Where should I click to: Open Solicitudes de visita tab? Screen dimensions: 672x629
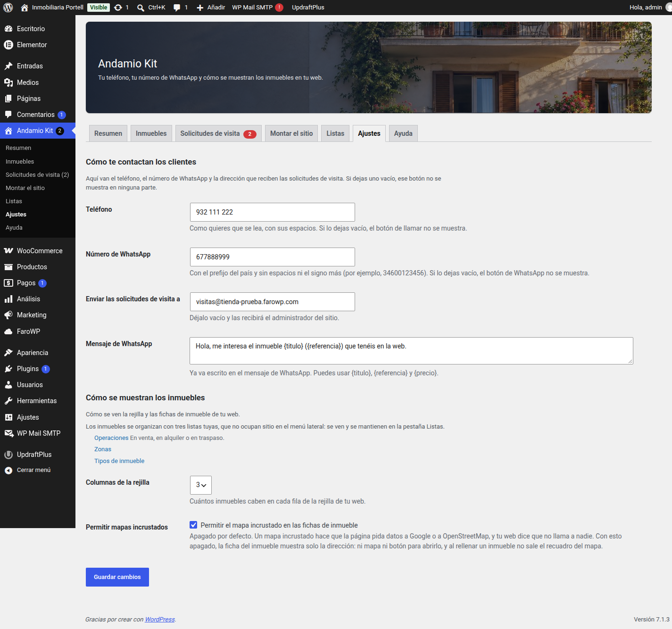(x=218, y=133)
